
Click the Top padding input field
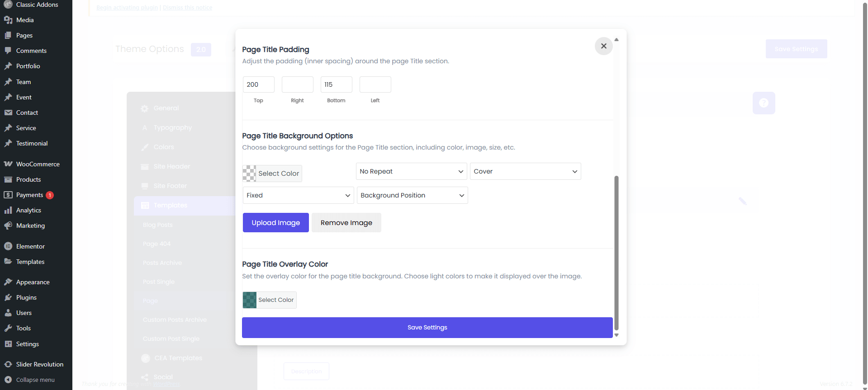click(258, 85)
